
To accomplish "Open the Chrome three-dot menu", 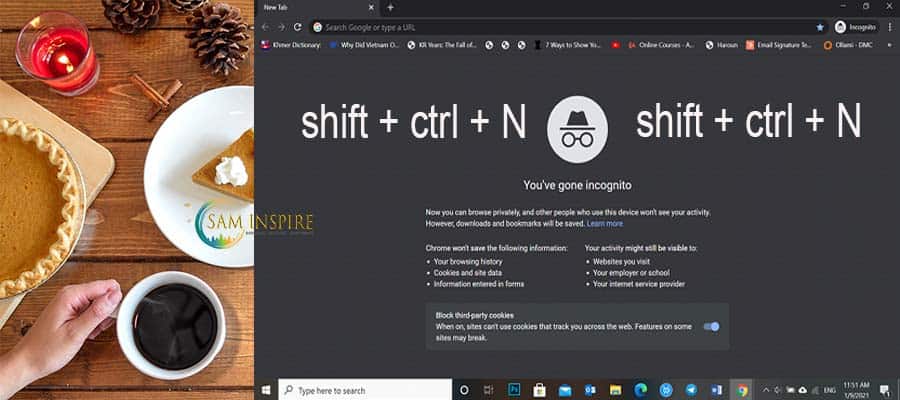I will (x=889, y=27).
